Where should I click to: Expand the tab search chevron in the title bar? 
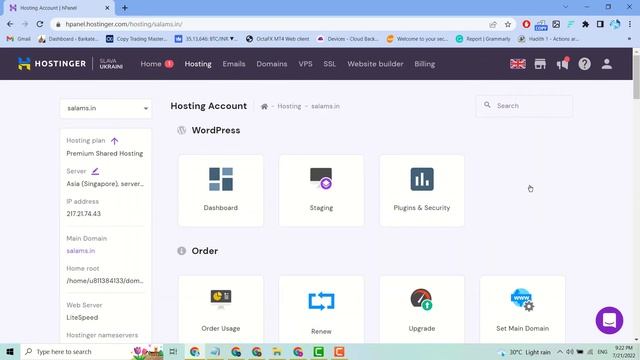[x=565, y=7]
